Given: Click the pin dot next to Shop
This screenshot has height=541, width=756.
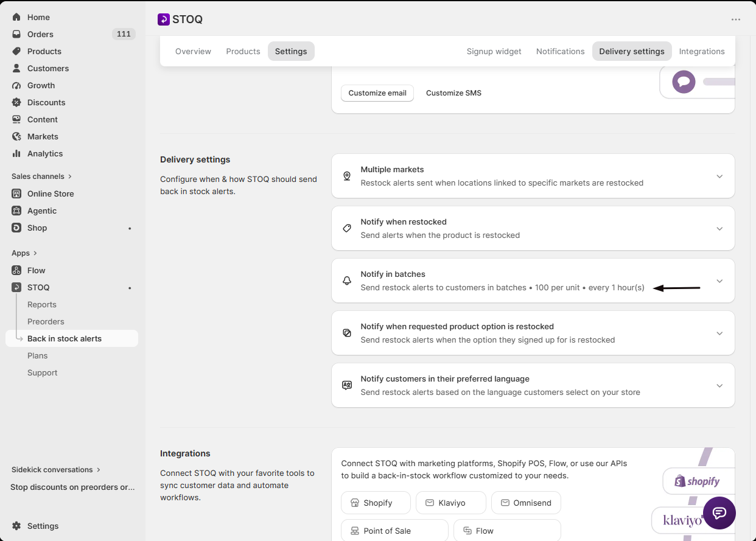Looking at the screenshot, I should click(130, 228).
